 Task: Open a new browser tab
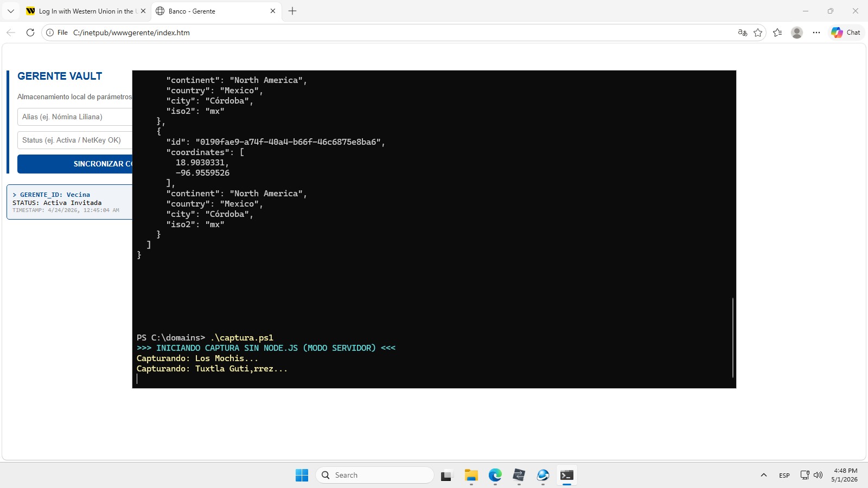coord(292,11)
